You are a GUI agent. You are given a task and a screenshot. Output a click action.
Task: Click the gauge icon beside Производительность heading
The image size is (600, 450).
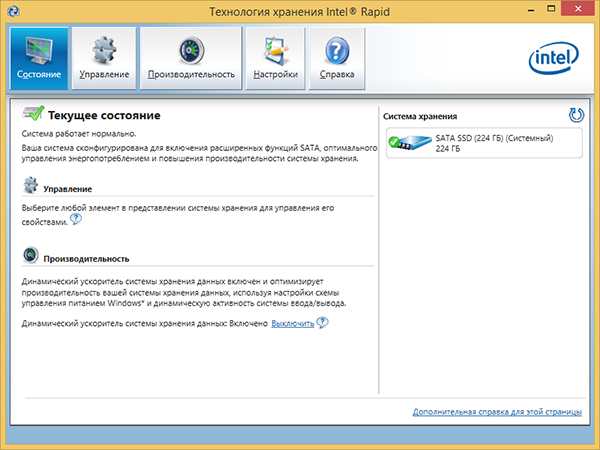(31, 255)
